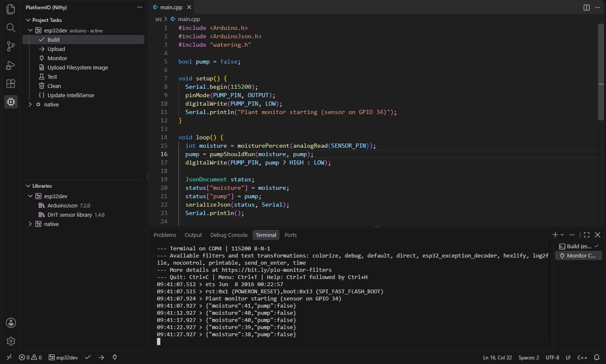Click the status bar build checkmark icon

tap(88, 357)
